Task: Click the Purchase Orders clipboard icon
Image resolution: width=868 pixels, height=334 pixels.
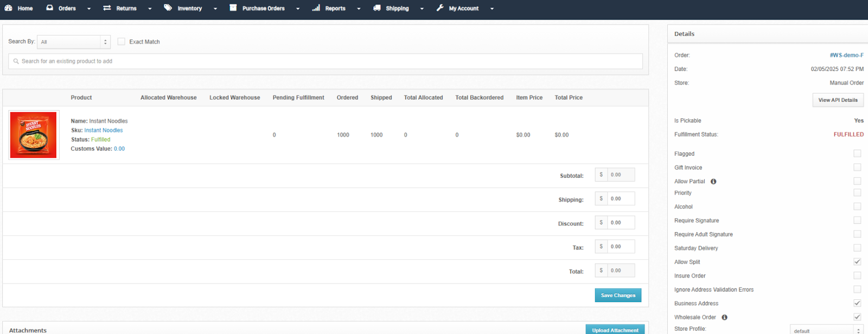Action: [x=233, y=8]
